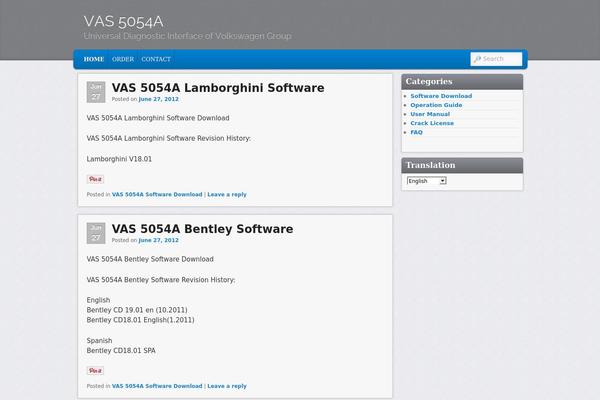Image resolution: width=600 pixels, height=400 pixels.
Task: Open the ORDER menu item
Action: click(x=123, y=59)
